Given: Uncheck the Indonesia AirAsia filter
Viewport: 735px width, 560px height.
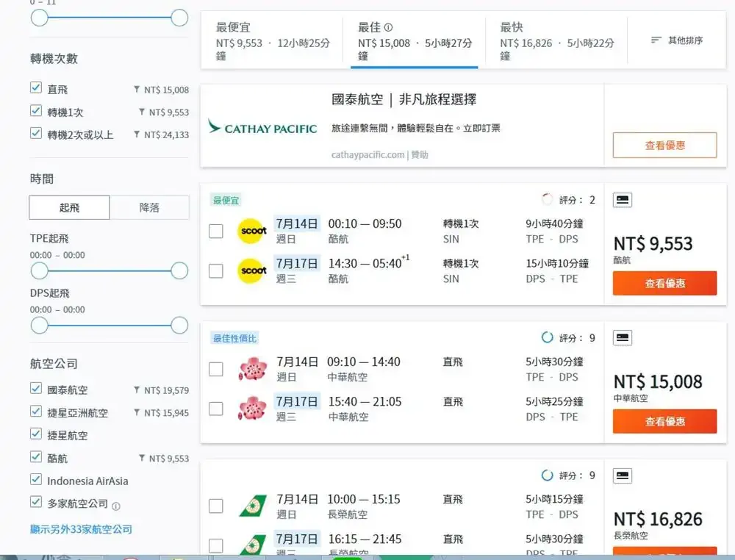Looking at the screenshot, I should 35,479.
